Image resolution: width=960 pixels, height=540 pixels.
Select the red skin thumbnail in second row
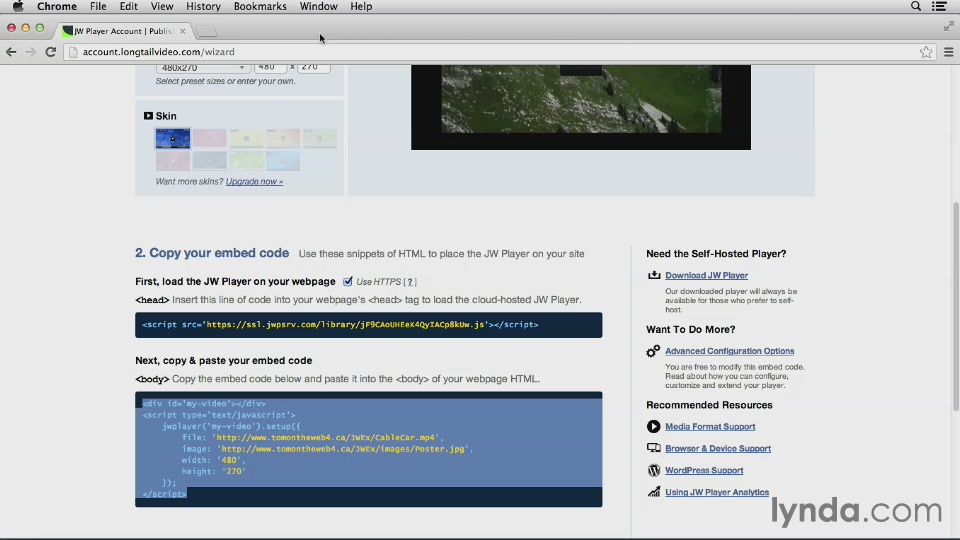173,161
